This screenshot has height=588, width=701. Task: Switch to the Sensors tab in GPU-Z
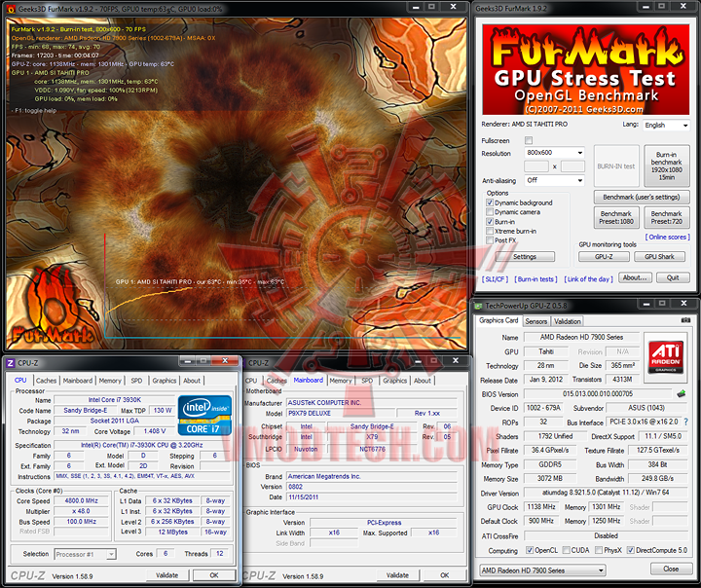coord(536,321)
